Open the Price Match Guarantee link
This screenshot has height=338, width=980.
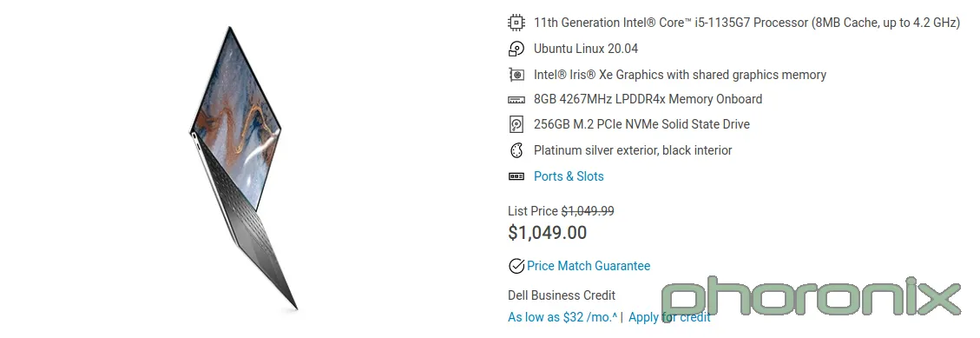click(589, 266)
